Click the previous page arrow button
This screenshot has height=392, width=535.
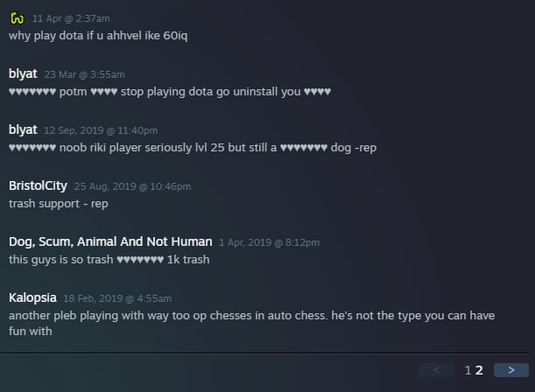tap(436, 370)
